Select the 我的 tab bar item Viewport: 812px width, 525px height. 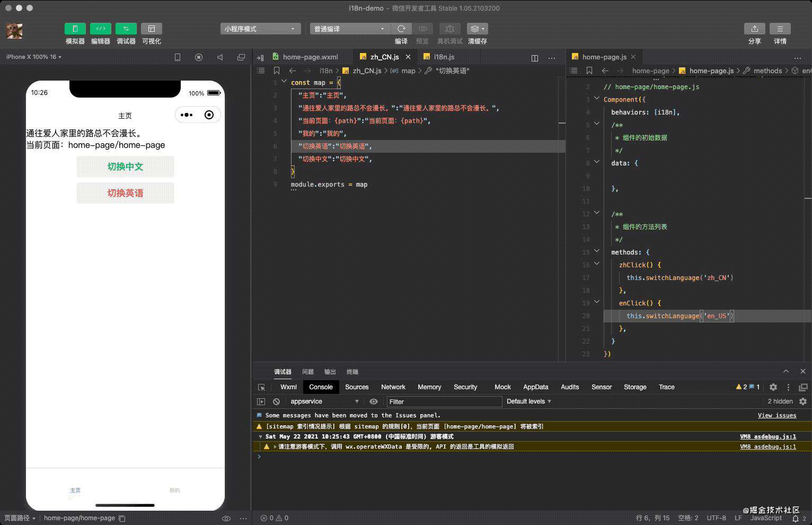click(175, 490)
